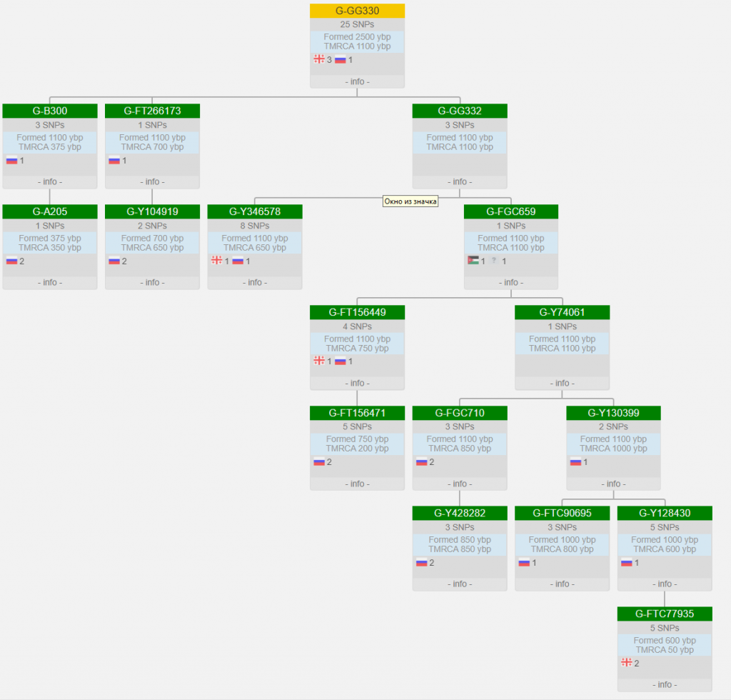Screen dimensions: 731x700
Task: Click the Russian flag in G-FTC90695 node
Action: [x=524, y=562]
